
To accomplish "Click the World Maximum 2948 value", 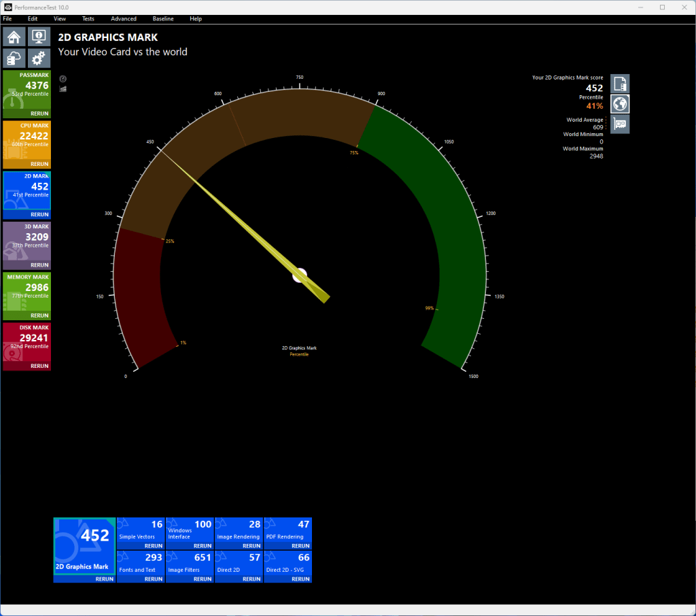I will tap(596, 156).
